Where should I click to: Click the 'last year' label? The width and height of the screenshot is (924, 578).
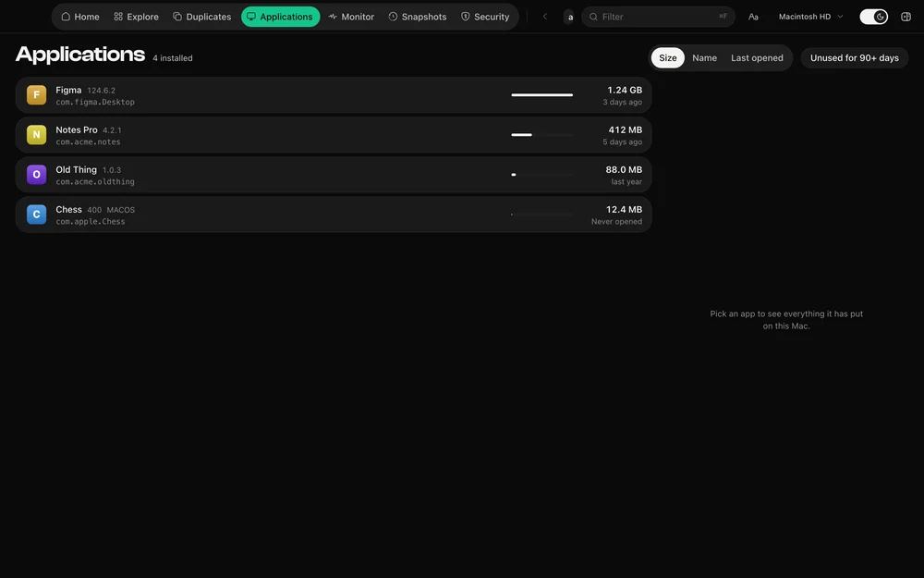click(x=626, y=181)
